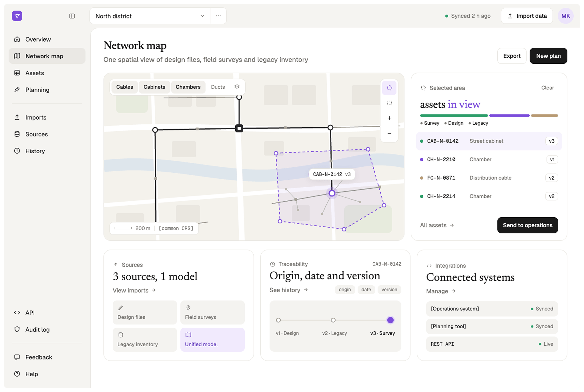Open Imports in the sidebar
The image size is (584, 392).
point(47,117)
